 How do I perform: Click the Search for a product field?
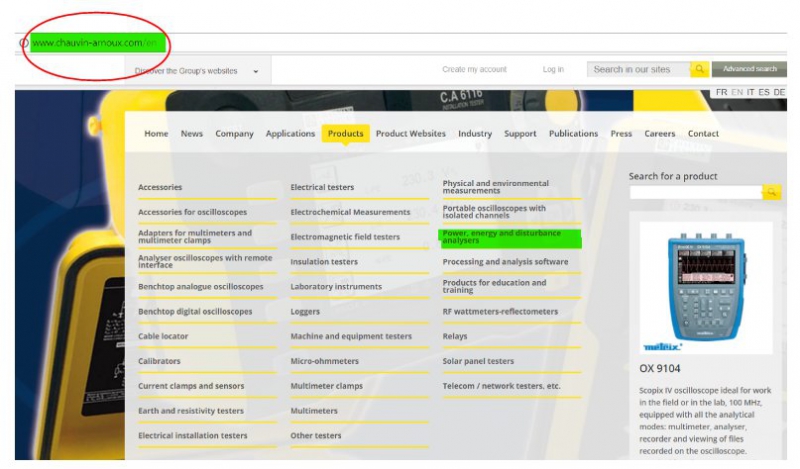click(x=696, y=192)
